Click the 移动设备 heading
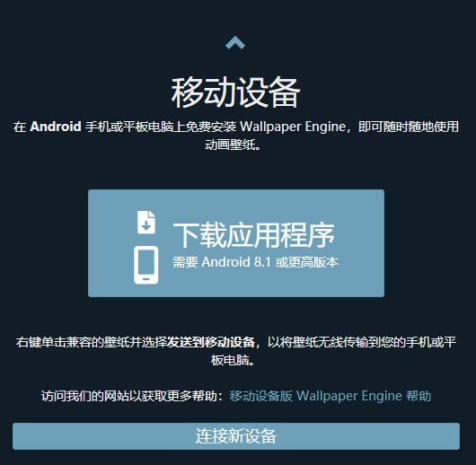 (x=236, y=92)
